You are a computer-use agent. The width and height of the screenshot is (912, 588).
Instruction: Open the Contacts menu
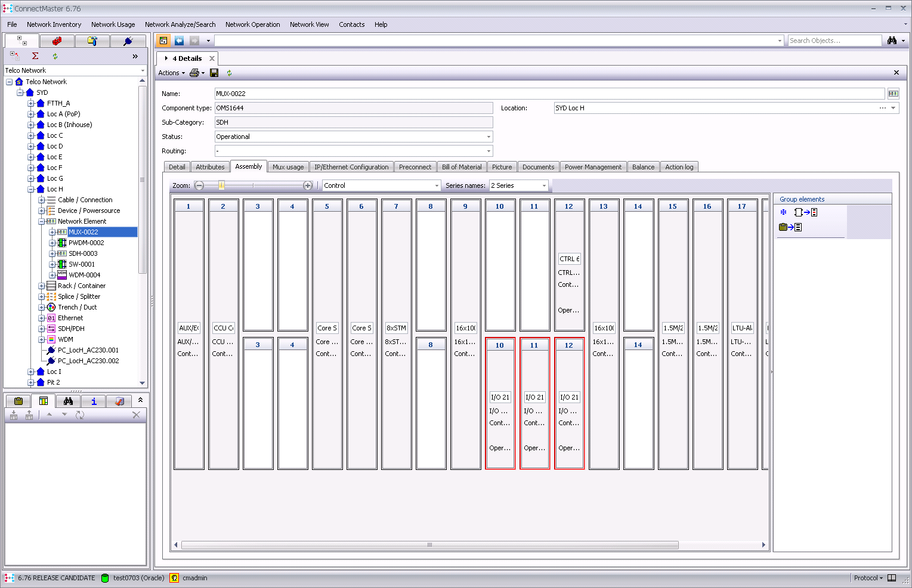352,24
